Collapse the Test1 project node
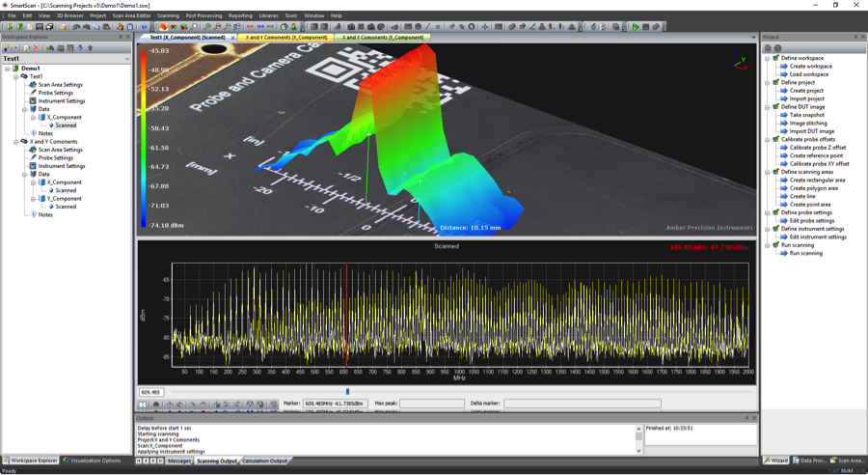 16,76
